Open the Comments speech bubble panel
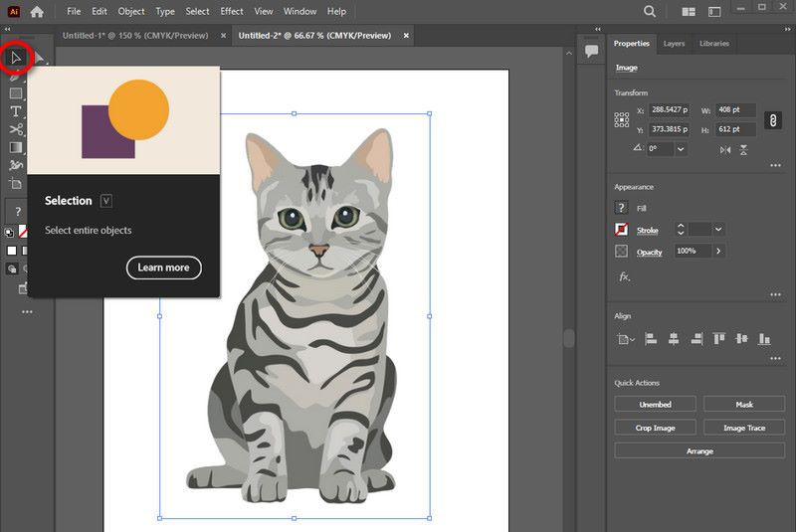 [x=591, y=51]
